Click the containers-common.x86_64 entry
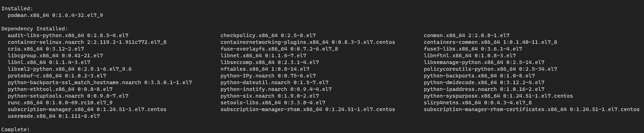This screenshot has height=133, width=644. (x=490, y=42)
